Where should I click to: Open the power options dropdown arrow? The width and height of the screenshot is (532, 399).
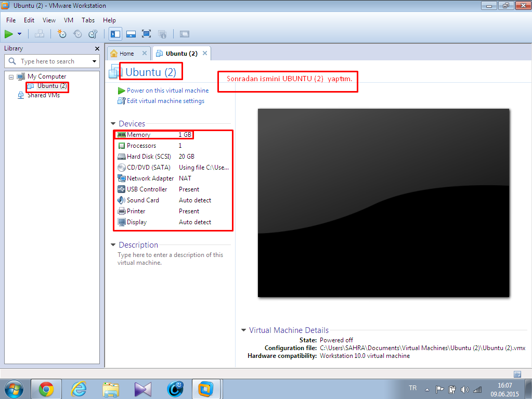coord(19,34)
